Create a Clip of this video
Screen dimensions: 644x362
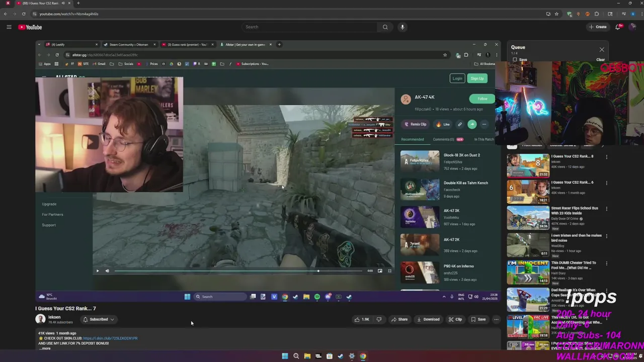[455, 319]
